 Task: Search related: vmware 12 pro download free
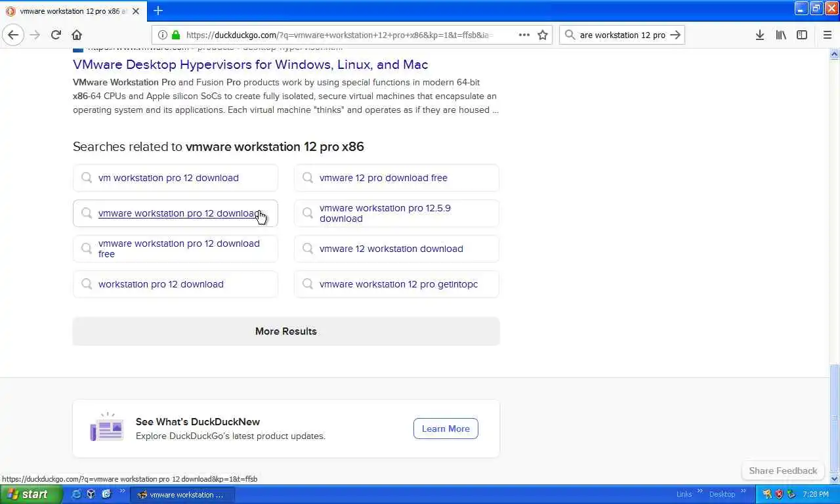(396, 178)
